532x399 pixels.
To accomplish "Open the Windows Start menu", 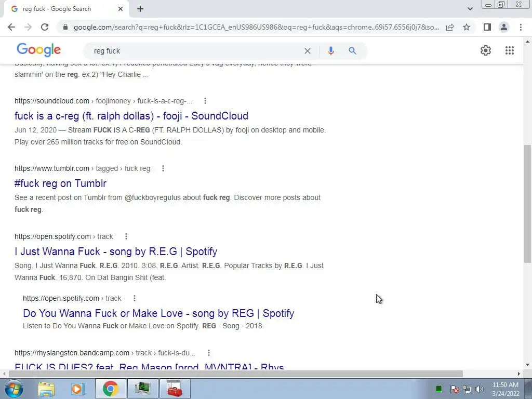I will pyautogui.click(x=14, y=389).
